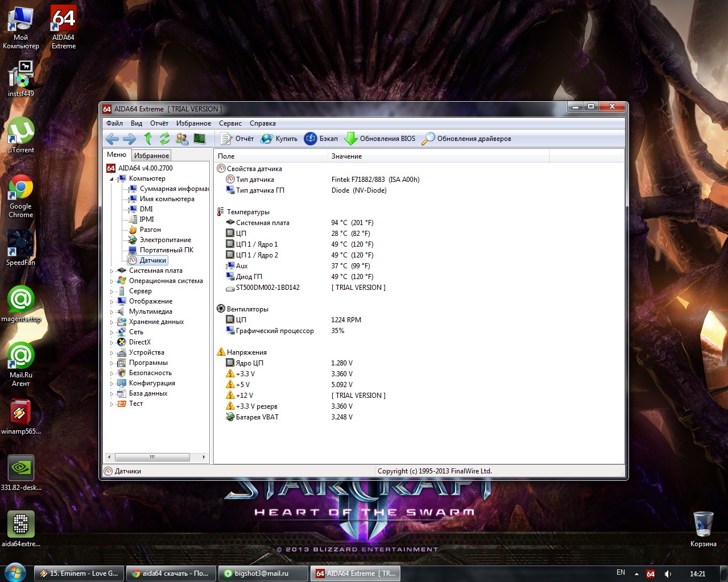Expand the Сервер tree node

pyautogui.click(x=111, y=292)
